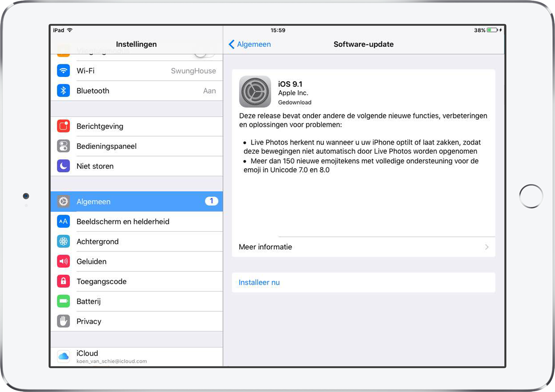Tap the Live Photos release note bullet
Image resolution: width=555 pixels, height=392 pixels.
tap(362, 147)
